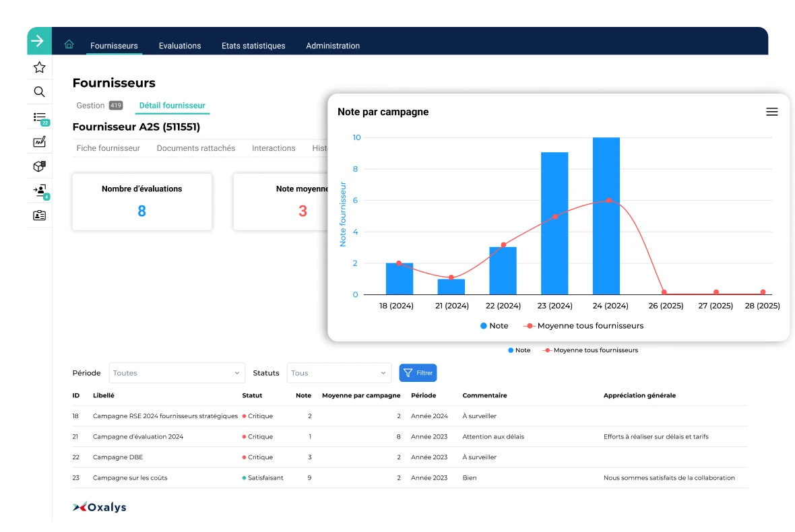Toggle the Note series in chart legend
This screenshot has height=532, width=795.
tap(495, 326)
